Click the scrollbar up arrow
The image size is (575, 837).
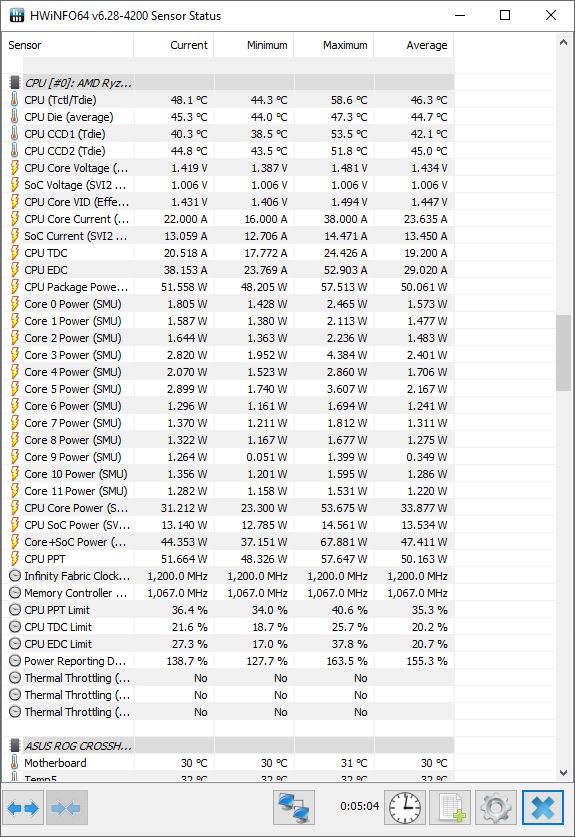(563, 42)
